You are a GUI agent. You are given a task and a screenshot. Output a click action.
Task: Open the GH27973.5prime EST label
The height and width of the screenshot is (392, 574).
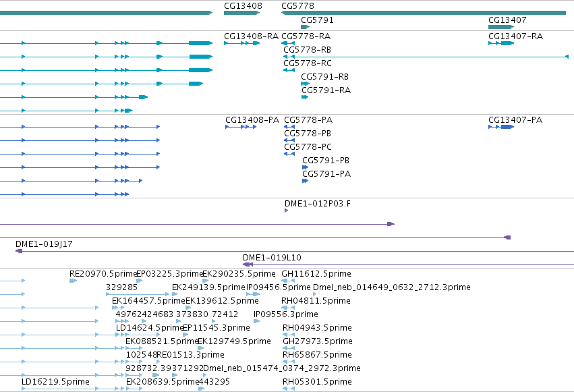[x=318, y=341]
